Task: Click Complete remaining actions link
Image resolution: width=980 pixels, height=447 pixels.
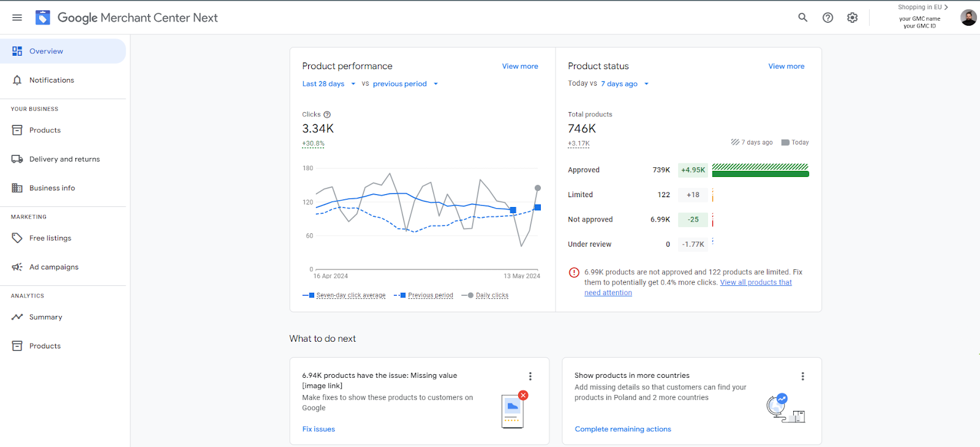Action: (622, 429)
